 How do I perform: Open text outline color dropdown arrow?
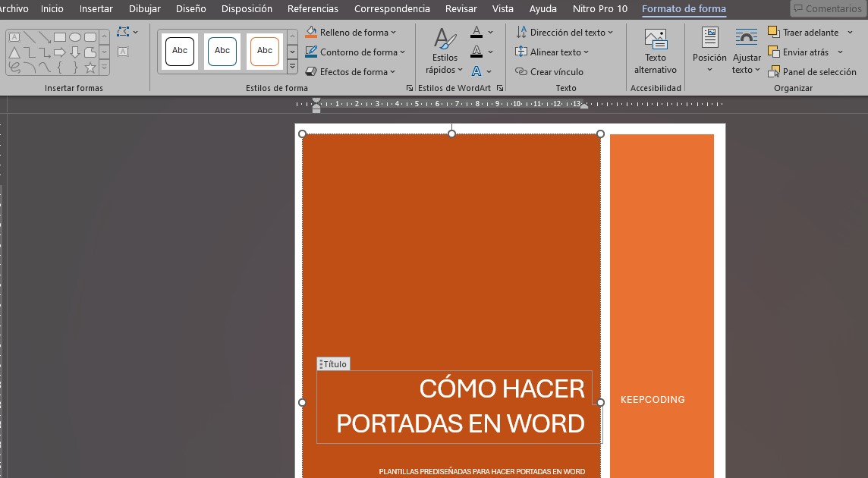click(x=490, y=52)
